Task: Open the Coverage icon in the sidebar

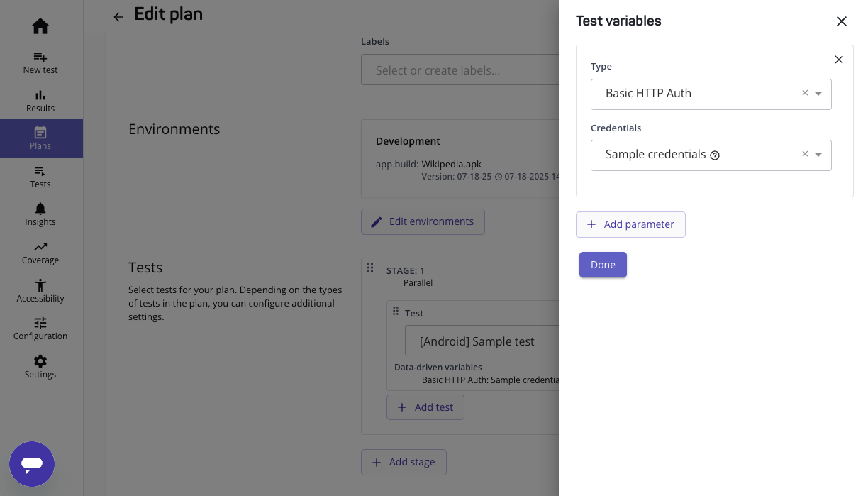Action: tap(40, 248)
